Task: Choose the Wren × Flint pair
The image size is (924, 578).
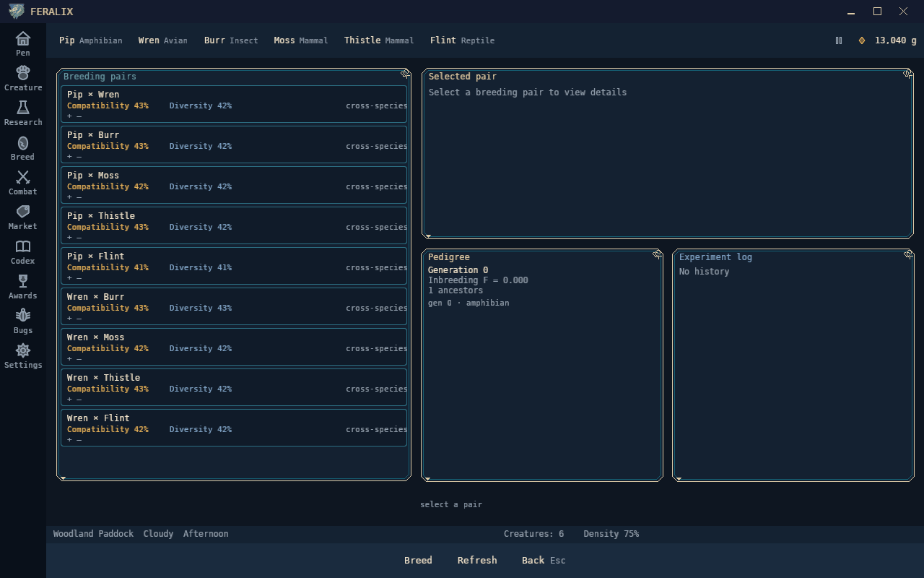Action: pyautogui.click(x=234, y=428)
